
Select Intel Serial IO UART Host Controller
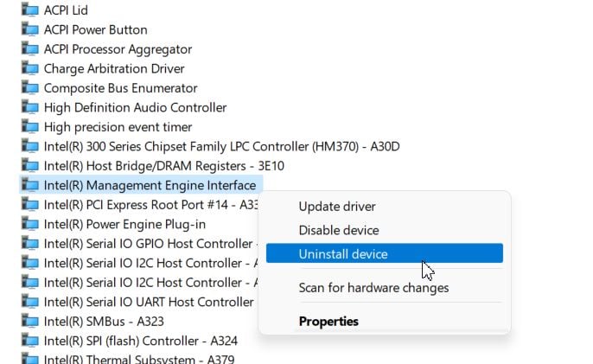149,302
